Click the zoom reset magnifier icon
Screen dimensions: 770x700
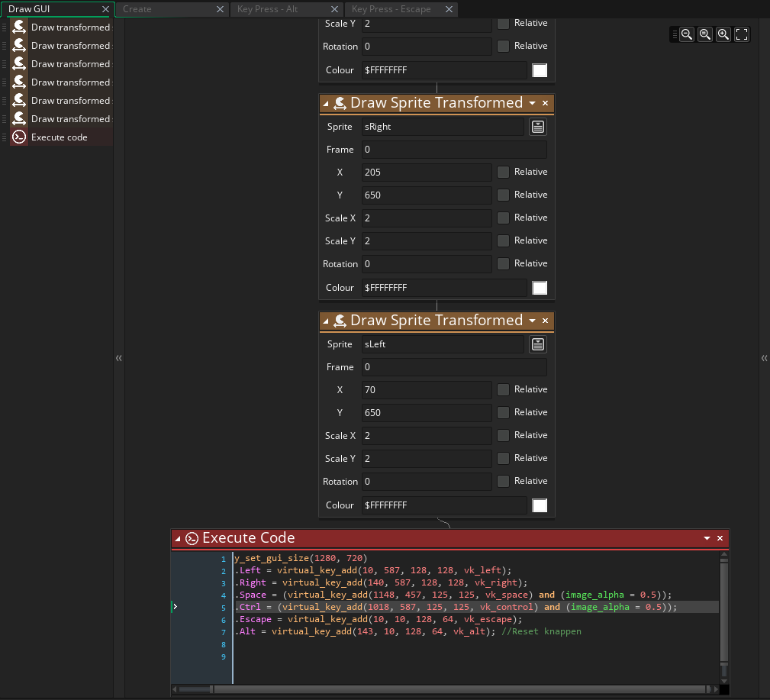pos(704,34)
